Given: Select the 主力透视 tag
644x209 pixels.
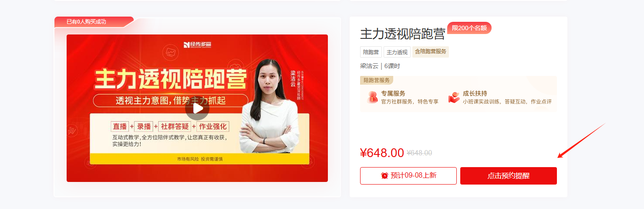Looking at the screenshot, I should pos(397,52).
